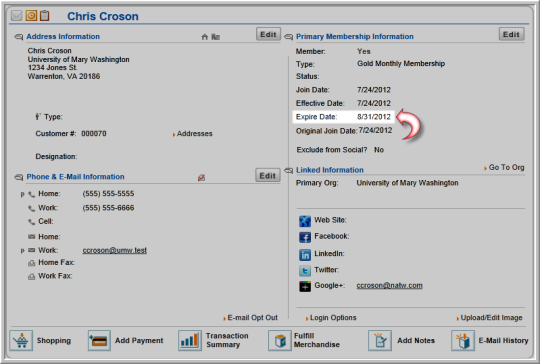Collapse the Primary Membership Information section
The height and width of the screenshot is (364, 540).
tap(289, 37)
